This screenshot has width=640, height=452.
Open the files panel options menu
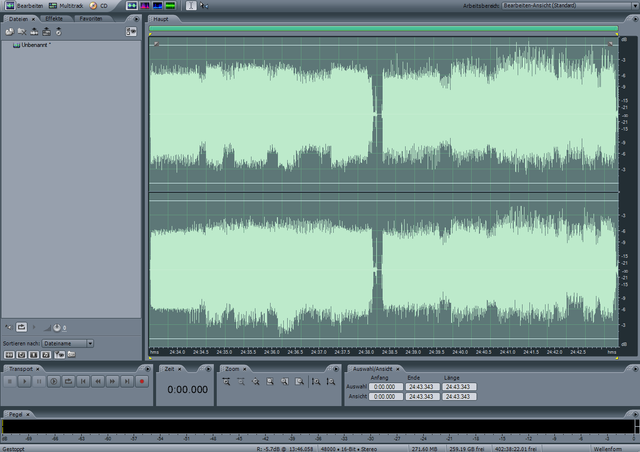tap(136, 19)
